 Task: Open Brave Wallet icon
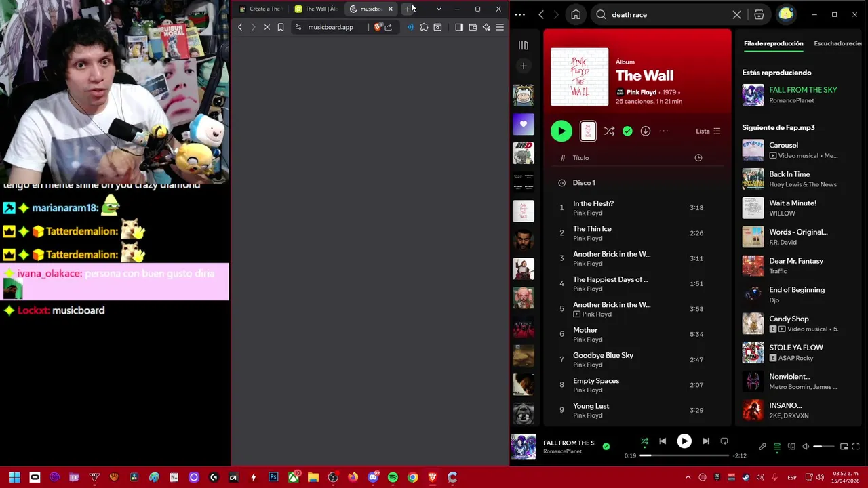click(x=473, y=27)
